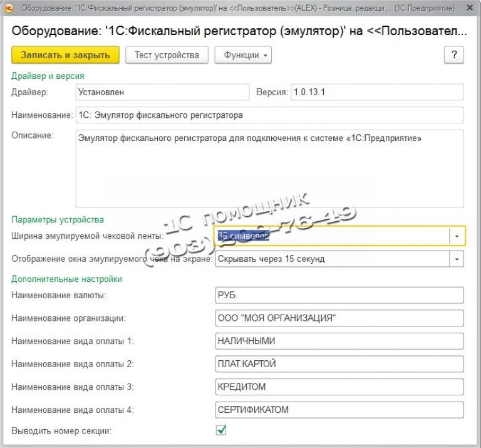Expand 'Ширина эмулируемой чековой ленты' dropdown arrow

(457, 236)
